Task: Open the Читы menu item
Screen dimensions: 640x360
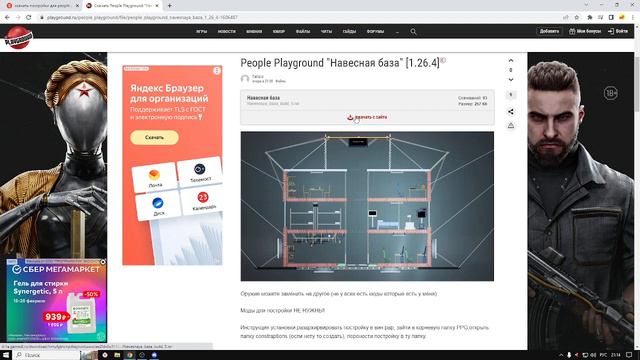Action: [x=327, y=31]
